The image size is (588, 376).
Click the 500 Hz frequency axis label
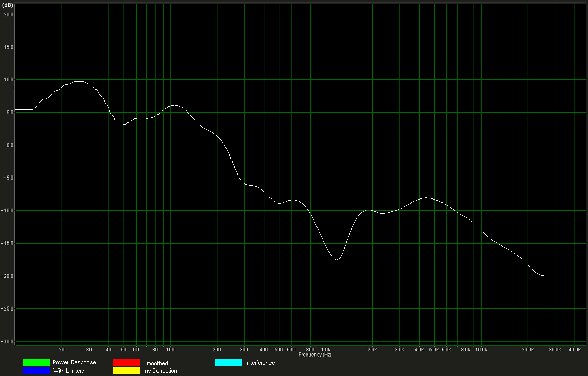(x=279, y=350)
